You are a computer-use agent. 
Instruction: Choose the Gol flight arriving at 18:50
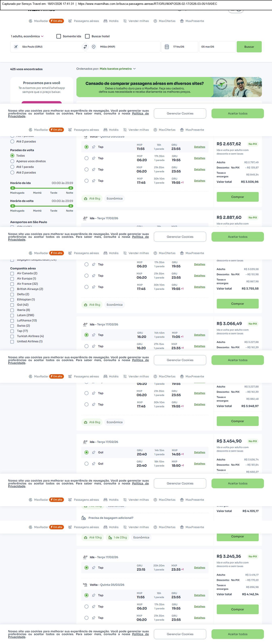tap(86, 463)
